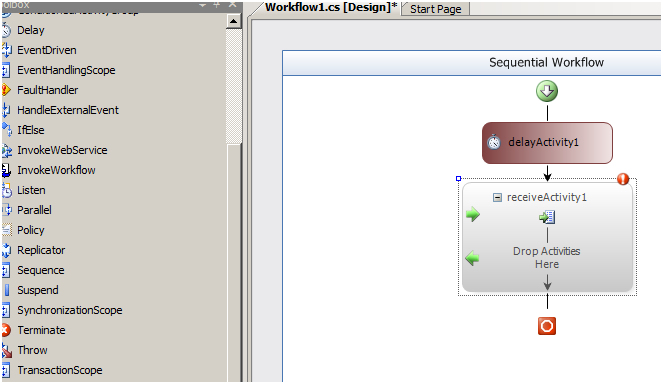Image resolution: width=663 pixels, height=384 pixels.
Task: Click the receiveActivity1 name label
Action: pyautogui.click(x=547, y=197)
